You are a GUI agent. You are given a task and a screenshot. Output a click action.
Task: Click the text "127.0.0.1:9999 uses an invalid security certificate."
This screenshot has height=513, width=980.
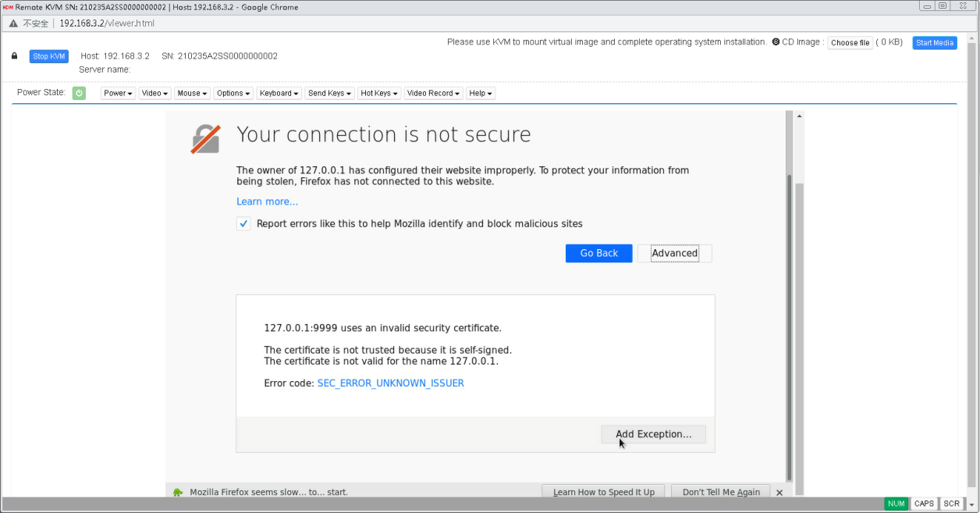(x=383, y=328)
